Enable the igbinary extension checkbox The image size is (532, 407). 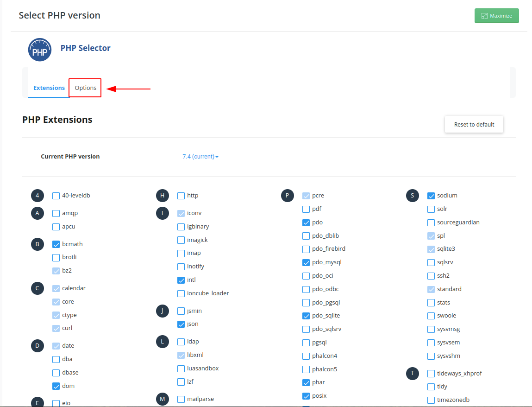coord(181,227)
